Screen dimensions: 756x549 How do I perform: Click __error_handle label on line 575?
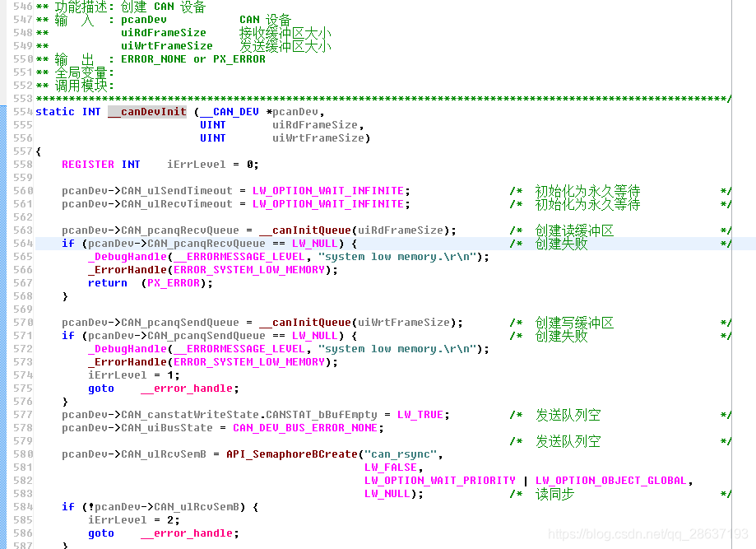pos(187,388)
